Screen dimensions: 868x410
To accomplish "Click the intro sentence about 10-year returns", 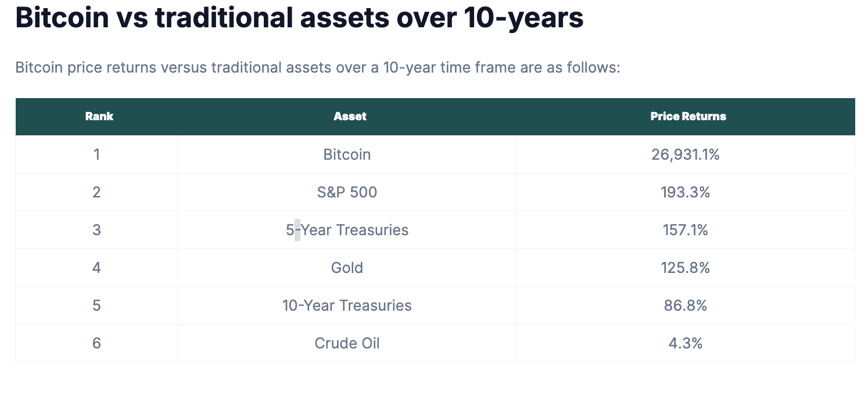I will (x=318, y=68).
